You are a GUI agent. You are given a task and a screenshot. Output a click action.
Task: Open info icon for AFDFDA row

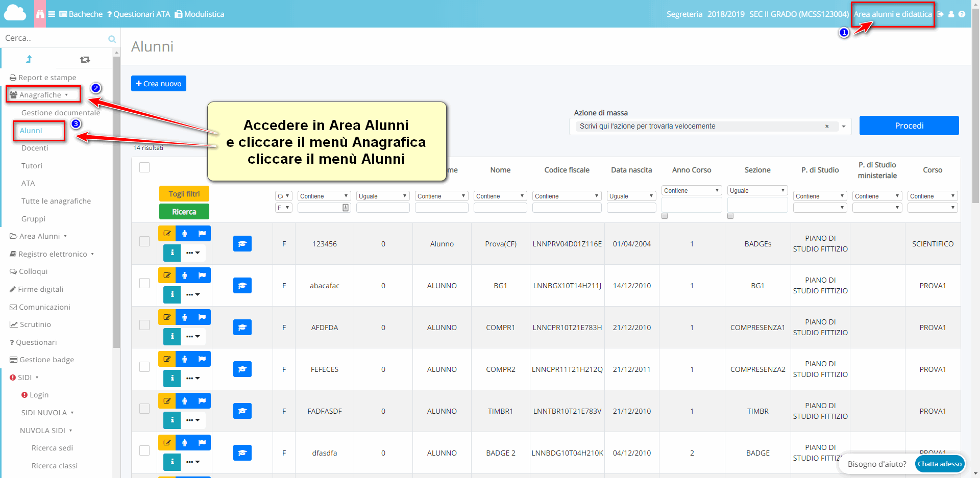pos(172,336)
